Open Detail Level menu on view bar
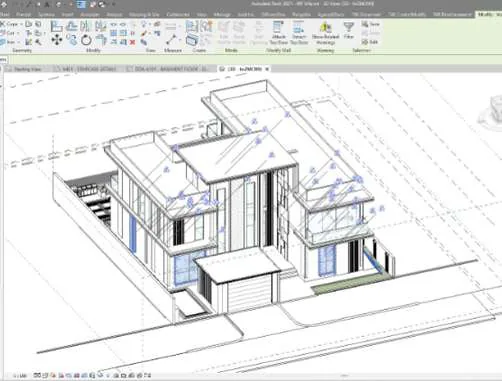 [x=37, y=376]
